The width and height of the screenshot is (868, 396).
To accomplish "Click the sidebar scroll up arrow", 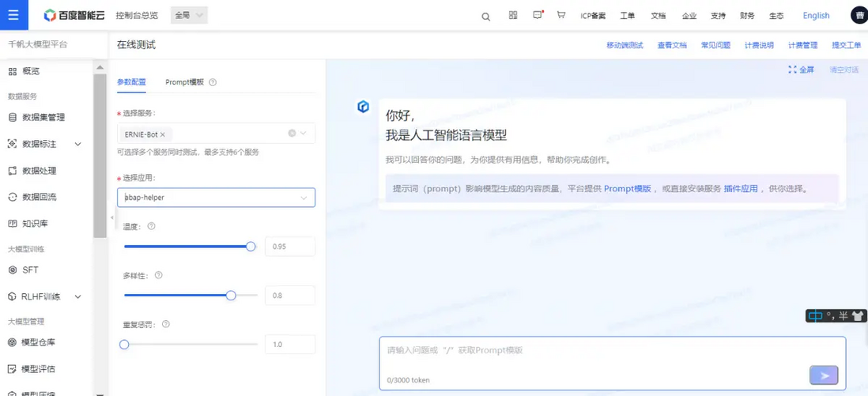I will click(100, 67).
